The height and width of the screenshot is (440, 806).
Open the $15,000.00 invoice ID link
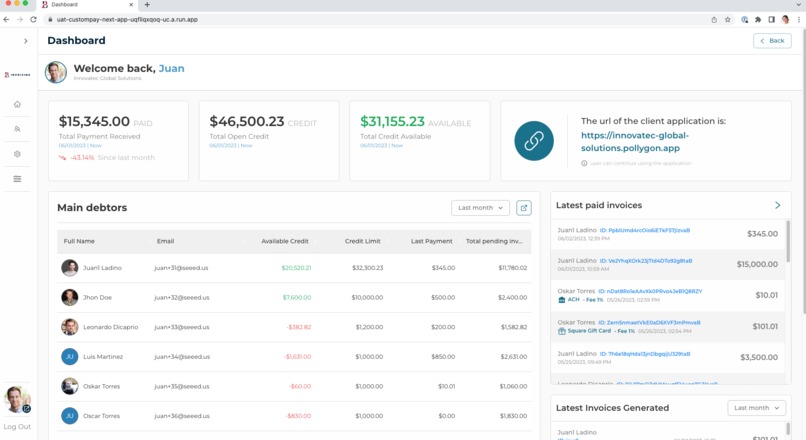(x=646, y=261)
